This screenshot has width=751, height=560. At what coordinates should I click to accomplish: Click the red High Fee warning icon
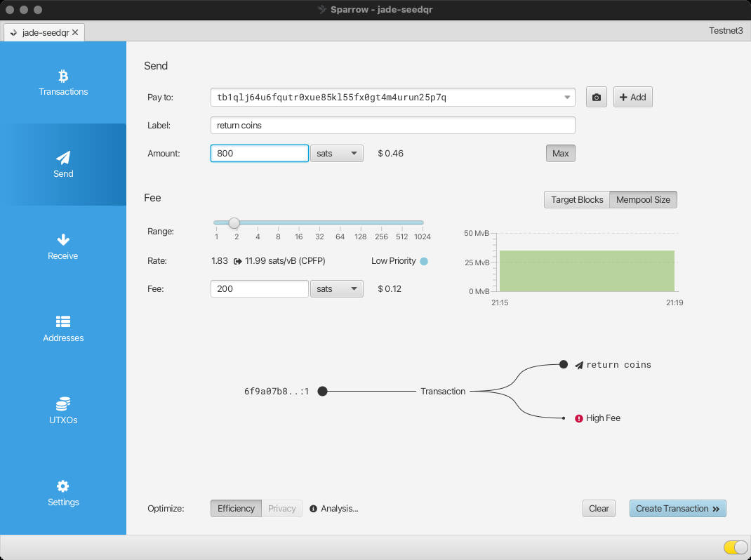pos(578,418)
